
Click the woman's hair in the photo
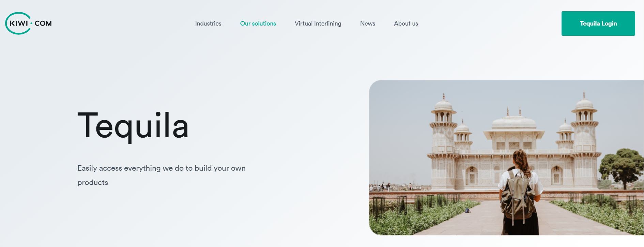521,162
